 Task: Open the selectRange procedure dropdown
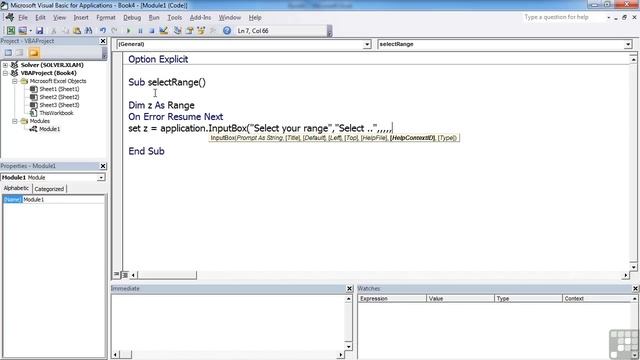click(628, 44)
